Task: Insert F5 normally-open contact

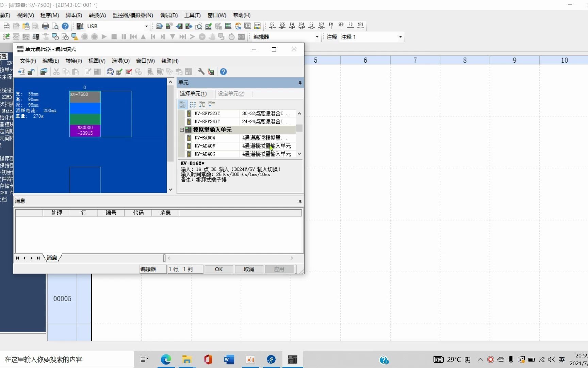Action: [272, 26]
